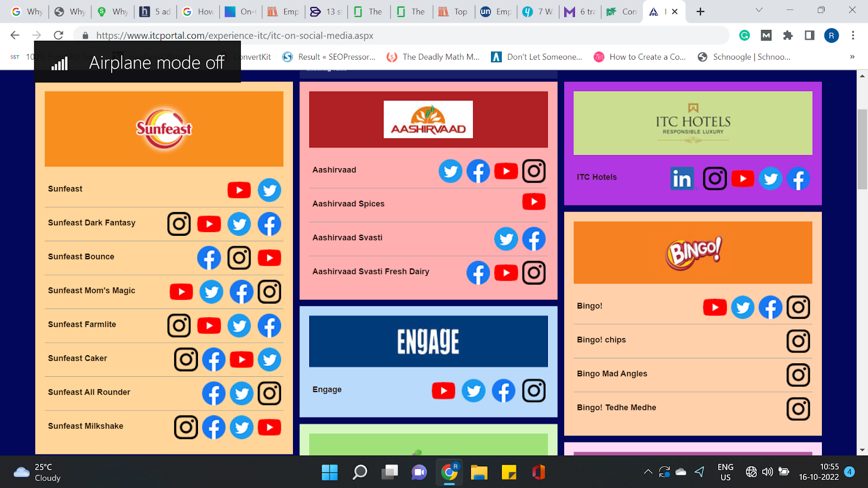Visit Sunfeast Bounce YouTube icon
The width and height of the screenshot is (868, 488).
269,258
